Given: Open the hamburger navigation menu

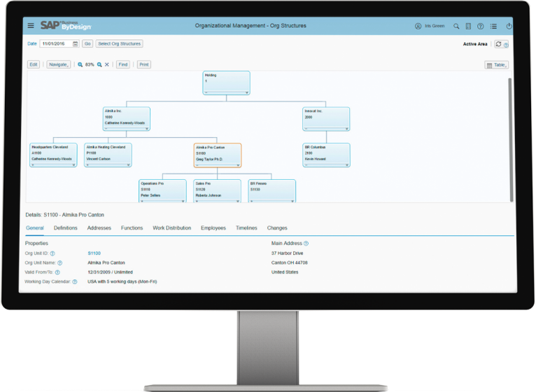Looking at the screenshot, I should pyautogui.click(x=30, y=26).
